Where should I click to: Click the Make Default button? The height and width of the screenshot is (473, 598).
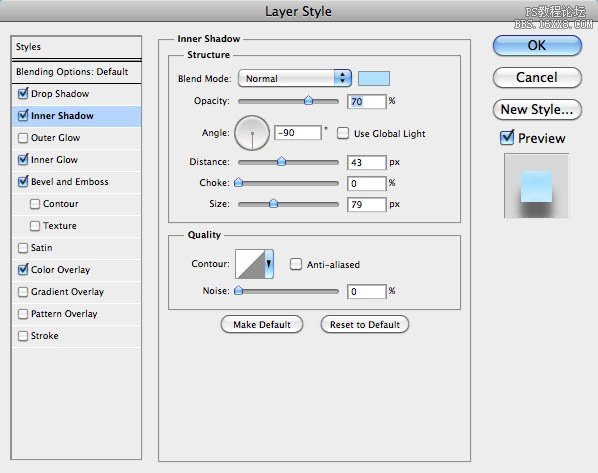[262, 325]
